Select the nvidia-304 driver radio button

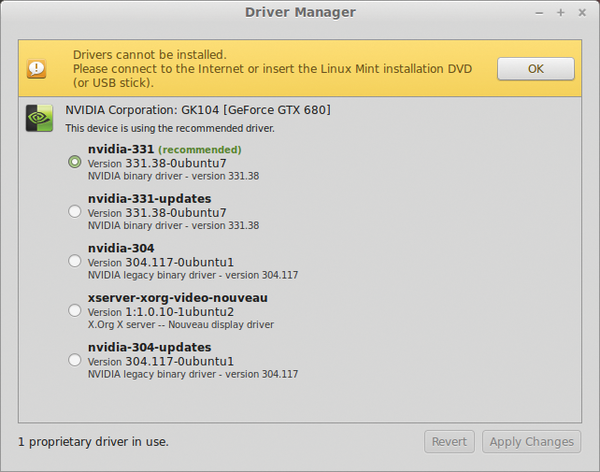click(x=74, y=261)
